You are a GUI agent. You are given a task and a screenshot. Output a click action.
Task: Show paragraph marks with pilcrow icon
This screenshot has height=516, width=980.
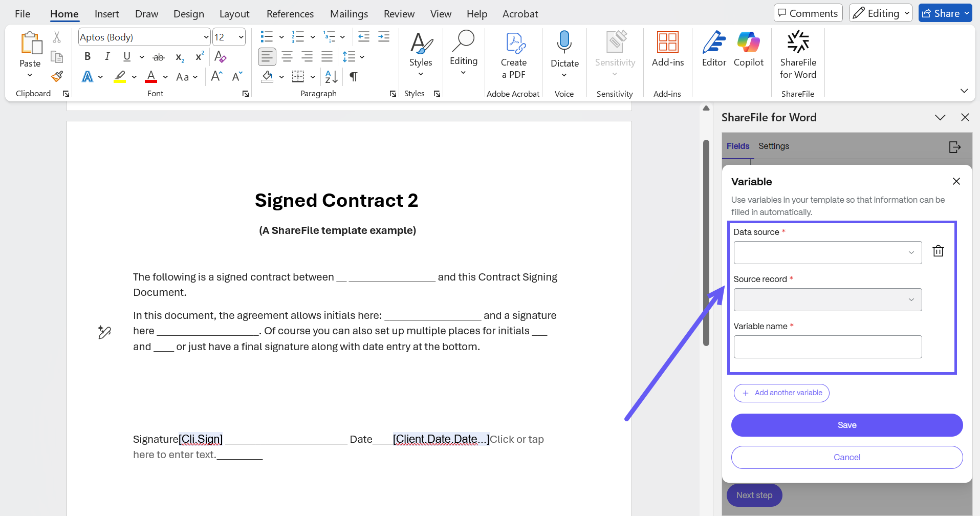point(353,77)
